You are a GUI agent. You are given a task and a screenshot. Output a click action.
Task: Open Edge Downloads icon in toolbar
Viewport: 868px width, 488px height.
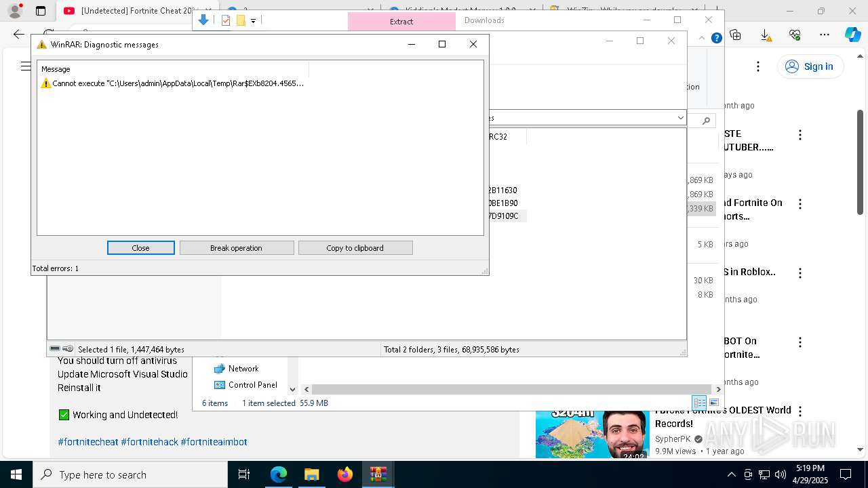765,35
